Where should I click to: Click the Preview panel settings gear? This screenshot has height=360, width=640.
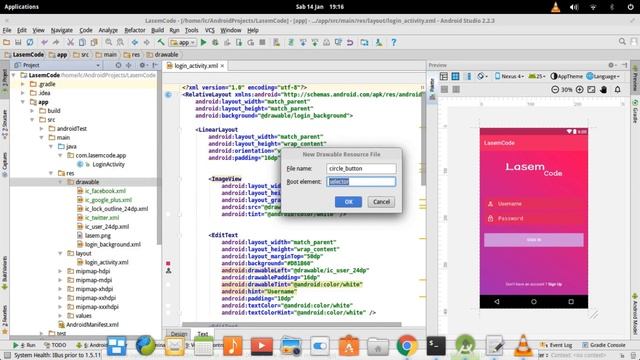click(x=611, y=65)
